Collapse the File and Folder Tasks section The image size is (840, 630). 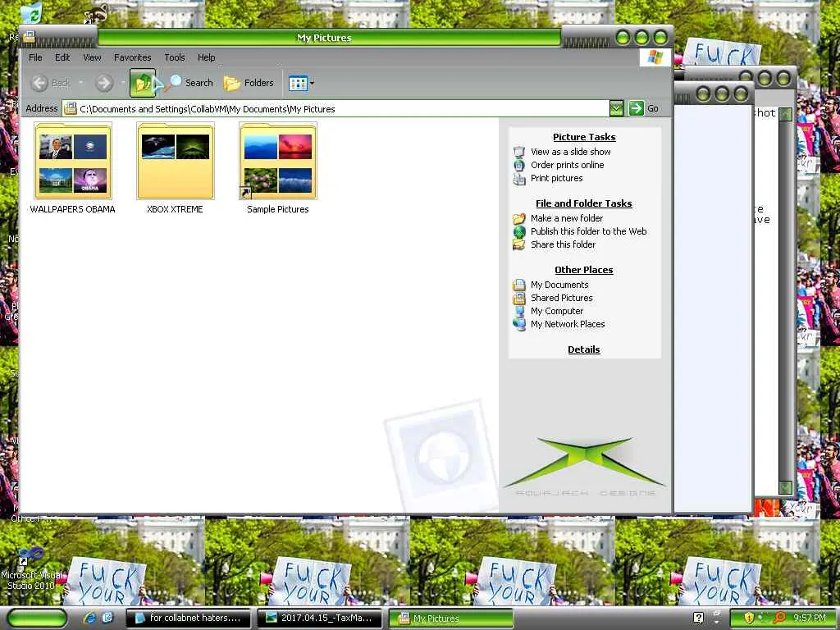(584, 203)
